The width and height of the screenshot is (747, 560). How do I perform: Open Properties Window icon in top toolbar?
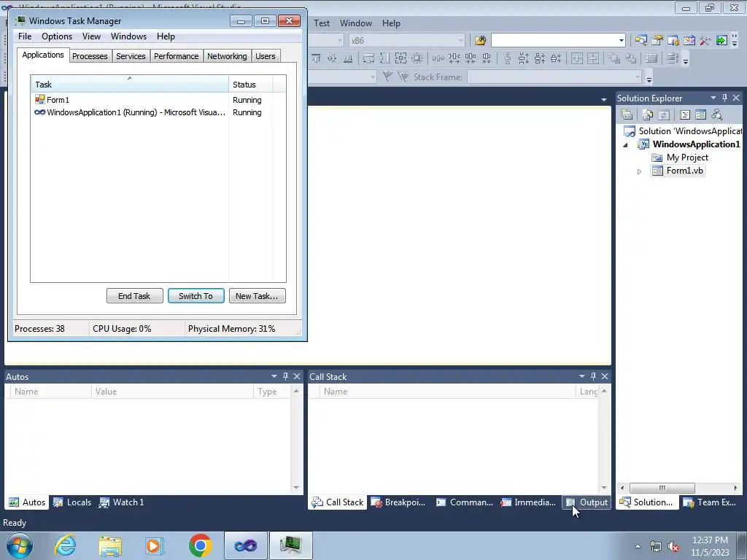(657, 41)
